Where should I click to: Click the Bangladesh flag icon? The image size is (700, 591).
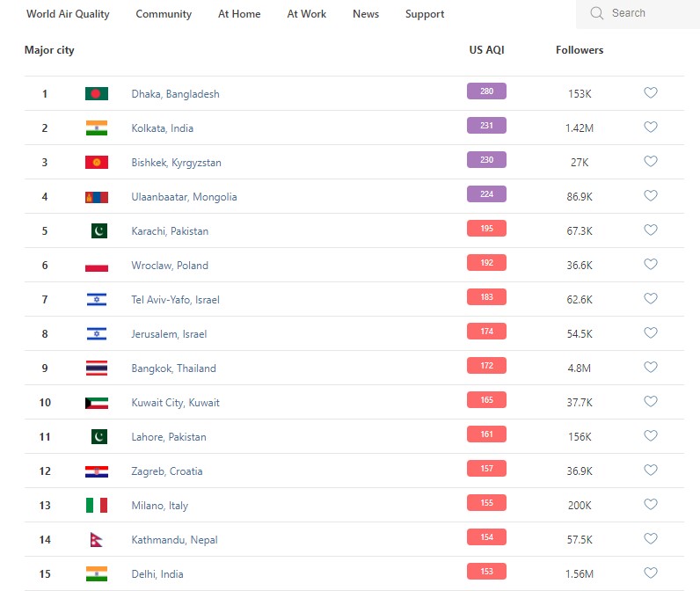click(97, 93)
